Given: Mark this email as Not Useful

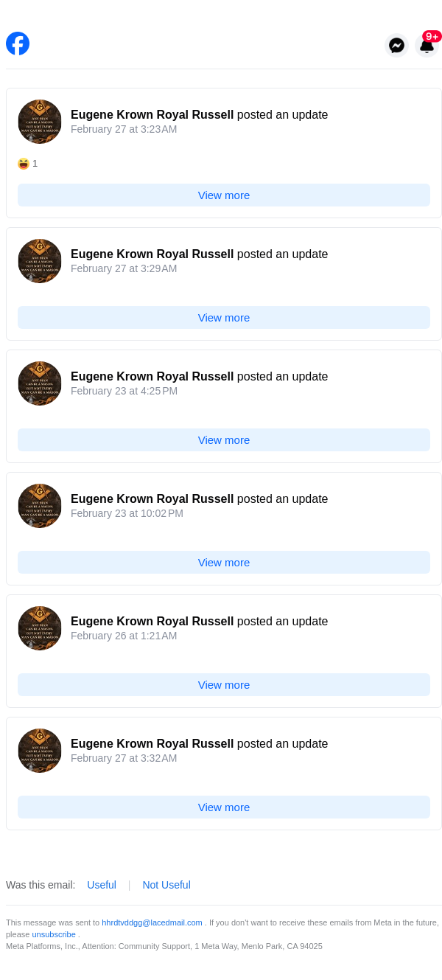Looking at the screenshot, I should click(166, 885).
